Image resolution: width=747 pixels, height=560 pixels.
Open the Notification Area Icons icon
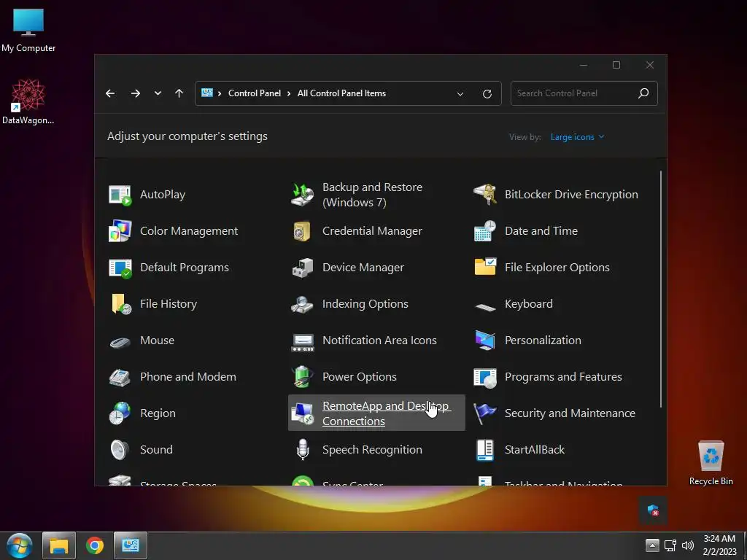click(x=302, y=341)
